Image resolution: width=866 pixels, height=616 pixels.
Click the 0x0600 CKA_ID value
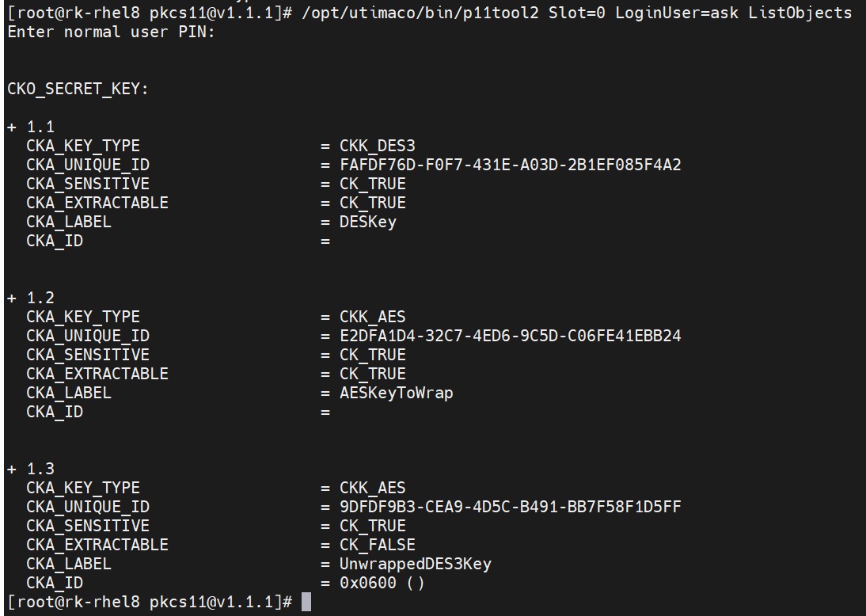[x=368, y=583]
